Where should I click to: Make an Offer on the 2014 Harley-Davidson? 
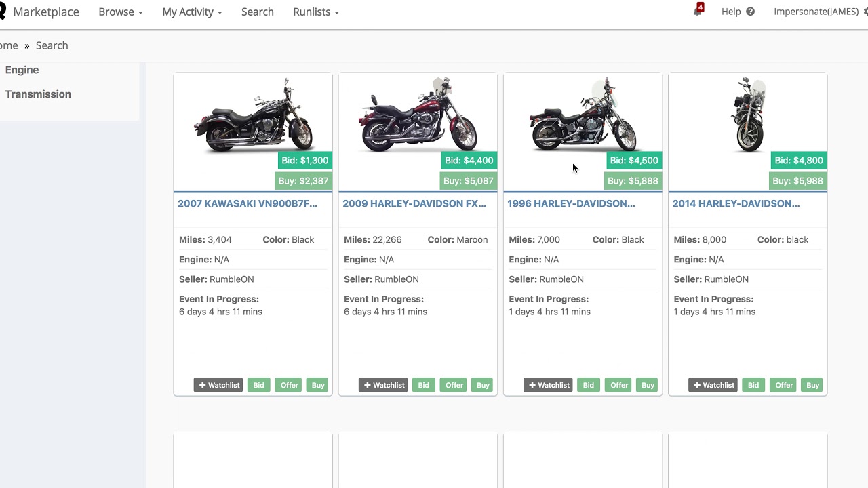[784, 385]
